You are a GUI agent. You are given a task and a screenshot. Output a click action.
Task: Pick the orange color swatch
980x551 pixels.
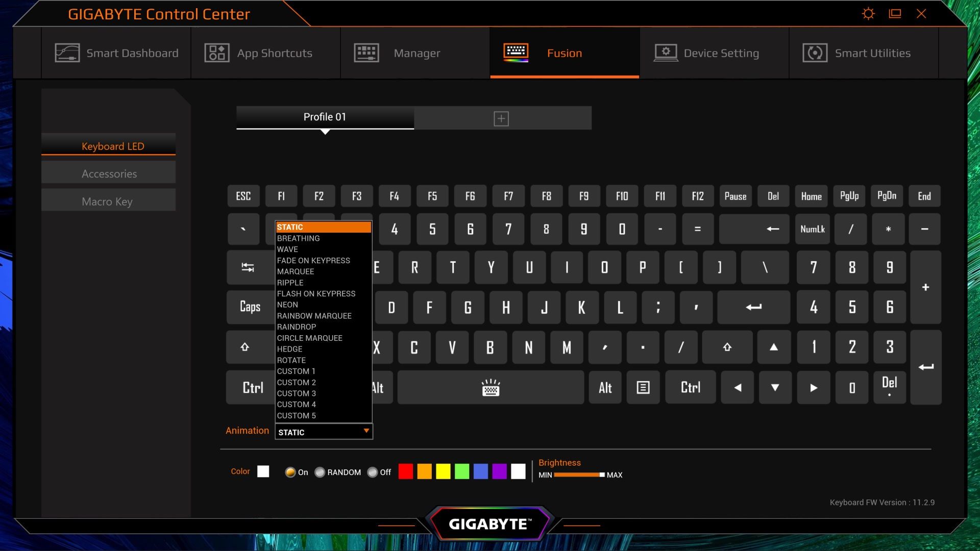coord(424,471)
